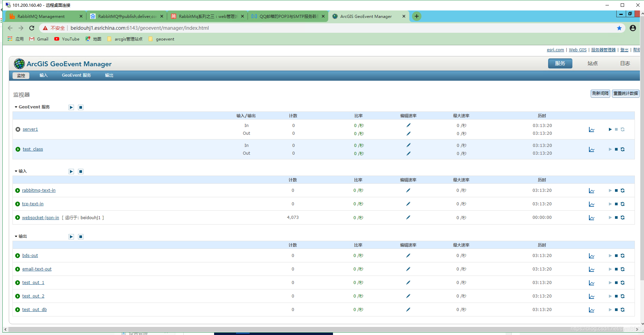Start all inputs
644x335 pixels.
tap(71, 172)
